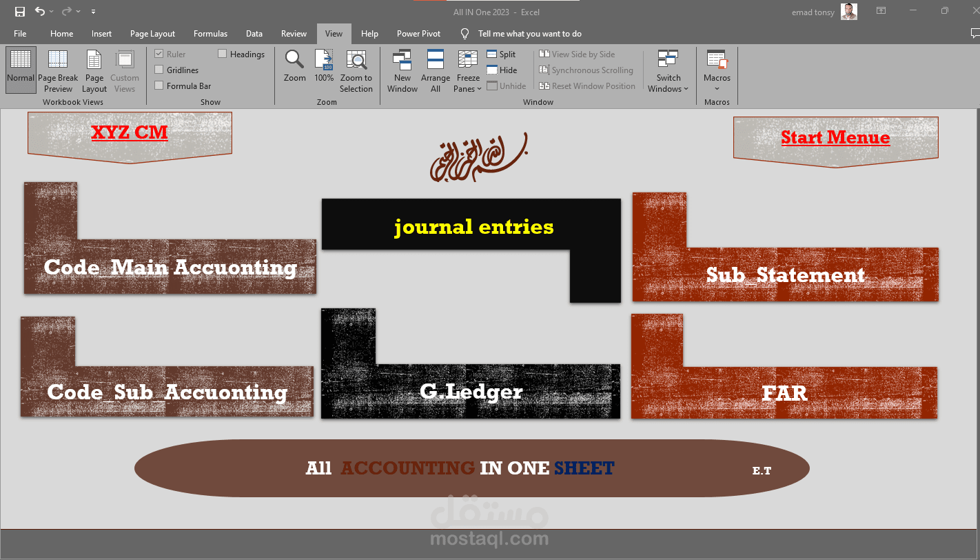Image resolution: width=980 pixels, height=560 pixels.
Task: Toggle the Ruler checkbox off
Action: point(159,54)
